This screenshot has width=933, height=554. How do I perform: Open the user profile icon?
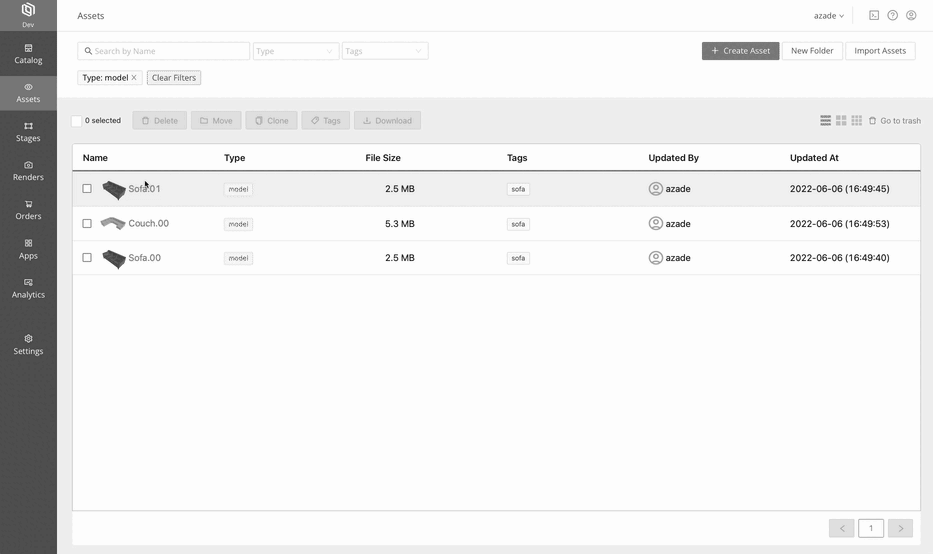(911, 16)
